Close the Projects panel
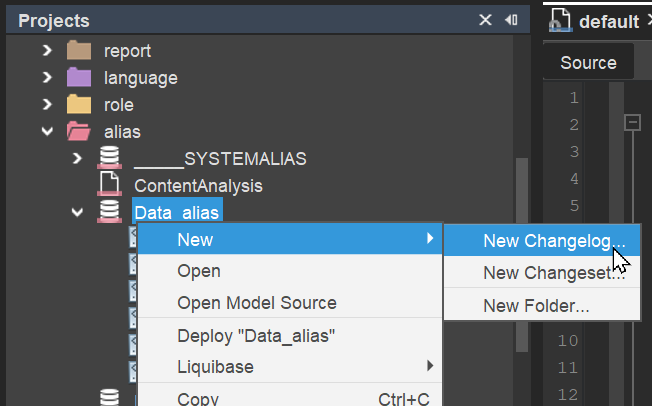The width and height of the screenshot is (652, 406). tap(485, 20)
